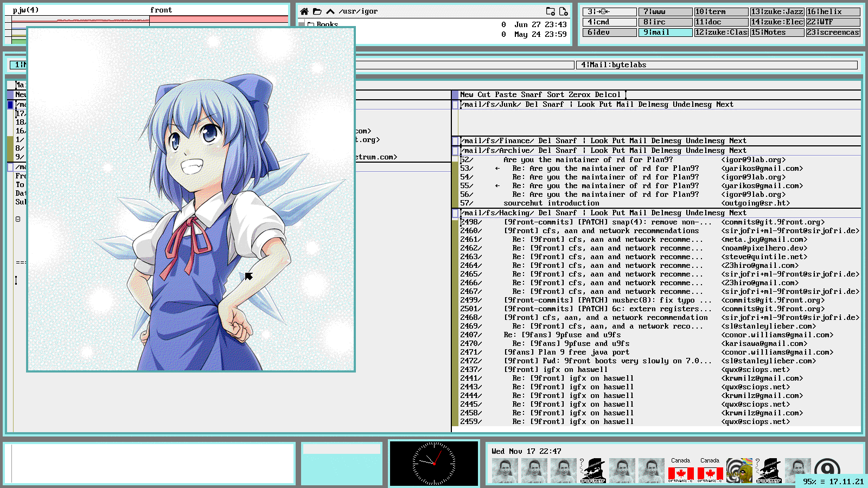This screenshot has height=488, width=868.
Task: Click the new folder icon
Action: click(550, 11)
